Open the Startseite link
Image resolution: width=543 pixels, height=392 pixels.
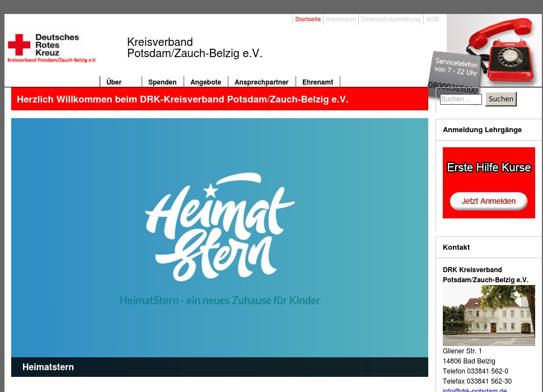(308, 19)
